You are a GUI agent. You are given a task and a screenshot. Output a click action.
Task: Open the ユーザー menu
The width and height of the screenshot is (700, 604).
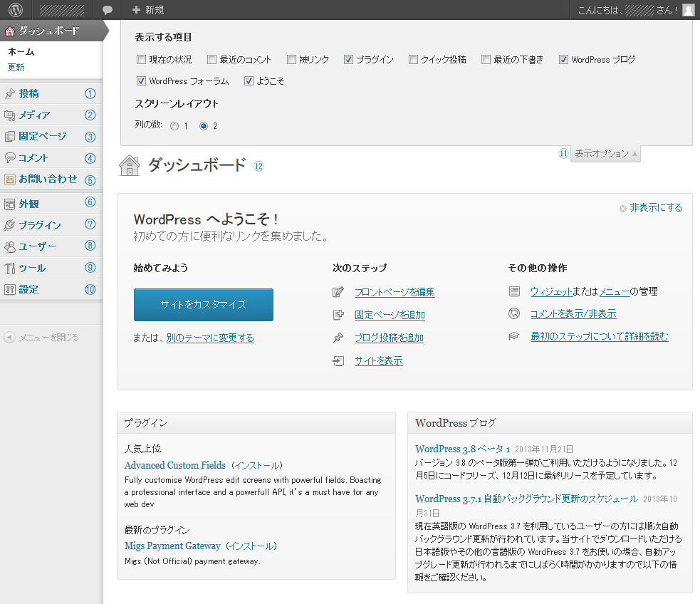[51, 246]
